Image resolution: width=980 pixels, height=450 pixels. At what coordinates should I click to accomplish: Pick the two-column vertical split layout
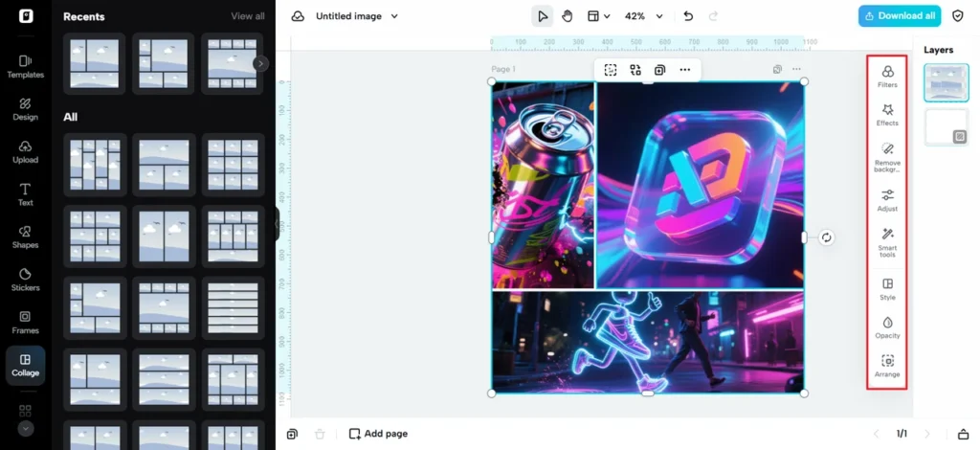point(164,236)
